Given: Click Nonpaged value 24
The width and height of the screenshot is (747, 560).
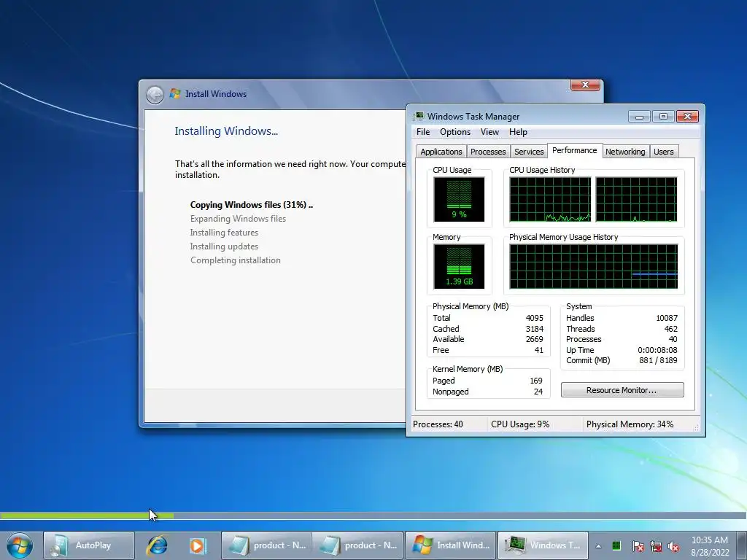Looking at the screenshot, I should (x=538, y=392).
